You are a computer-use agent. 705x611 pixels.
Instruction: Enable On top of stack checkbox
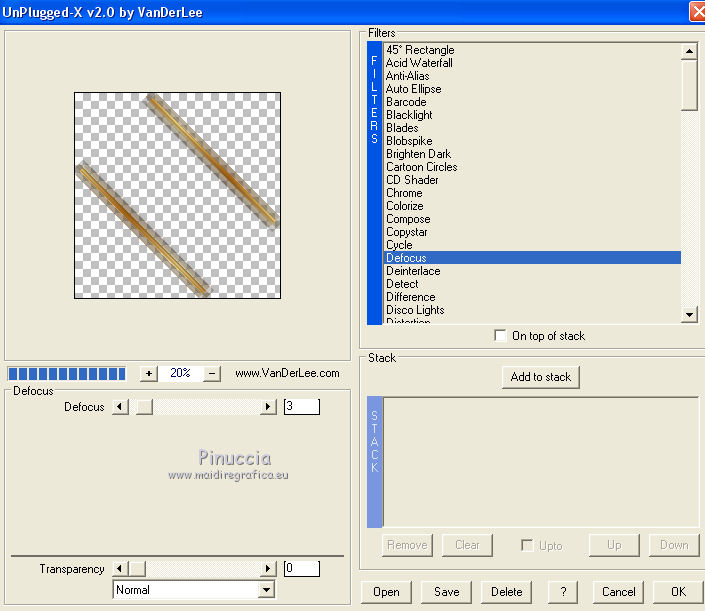coord(500,336)
